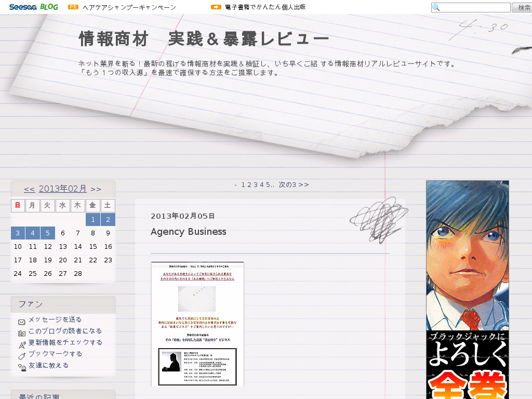The width and height of the screenshot is (532, 399).
Task: Click the blog description starting ネット業界を斬る
Action: (267, 68)
